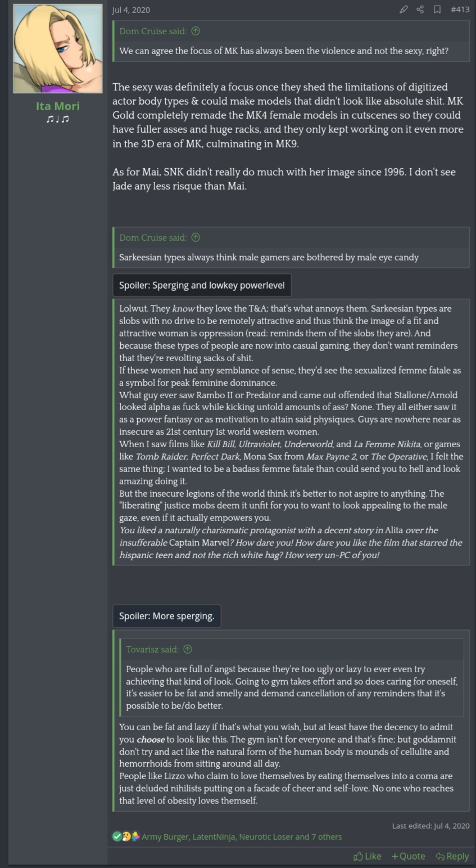The image size is (476, 868).
Task: Click the thinking face reaction icon
Action: pos(126,836)
